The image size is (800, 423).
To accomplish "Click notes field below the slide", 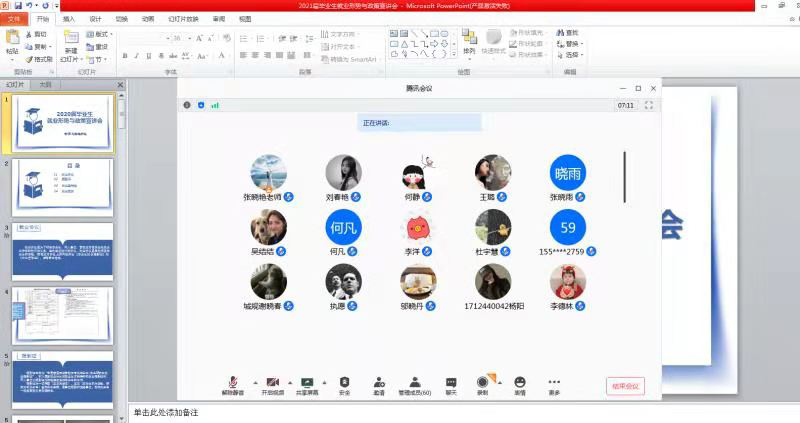I will 463,412.
